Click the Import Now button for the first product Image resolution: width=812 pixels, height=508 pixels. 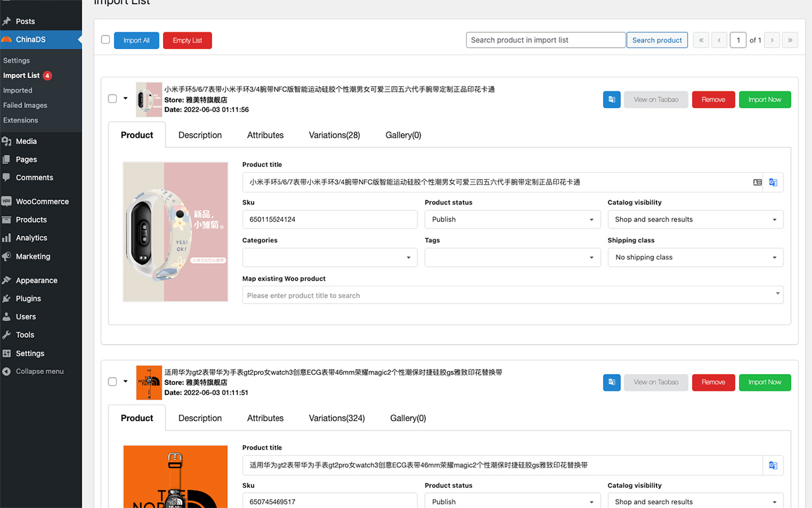(x=764, y=99)
